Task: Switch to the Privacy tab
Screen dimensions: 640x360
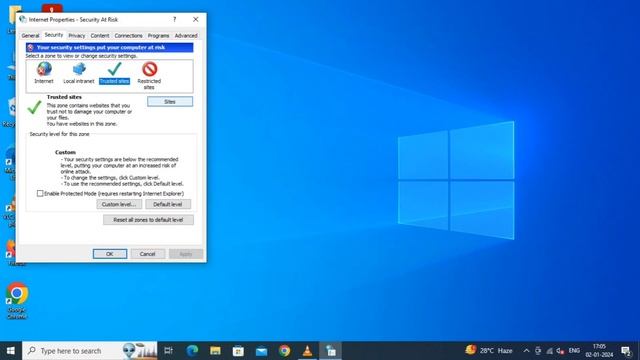Action: (x=77, y=36)
